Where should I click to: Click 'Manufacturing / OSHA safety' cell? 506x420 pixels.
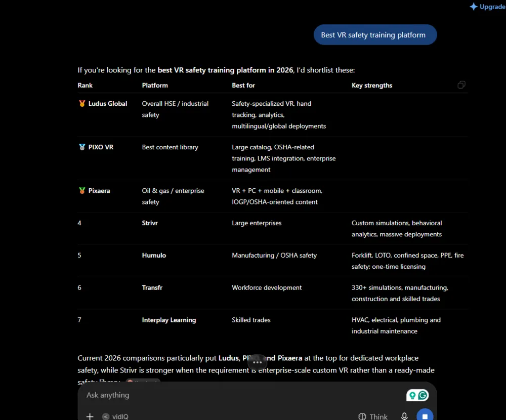274,255
